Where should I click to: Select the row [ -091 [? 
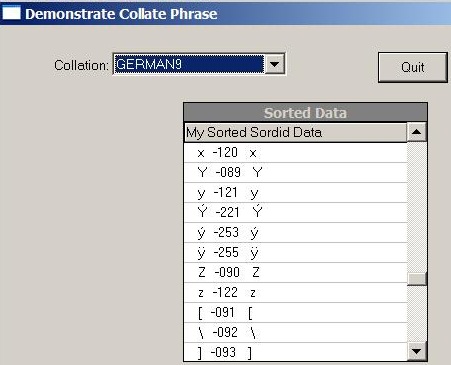tap(296, 313)
